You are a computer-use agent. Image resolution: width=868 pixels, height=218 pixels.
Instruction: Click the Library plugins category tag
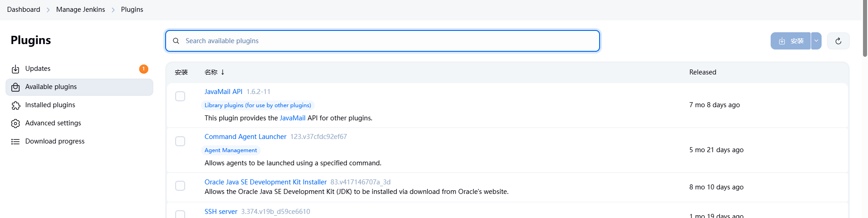(258, 105)
